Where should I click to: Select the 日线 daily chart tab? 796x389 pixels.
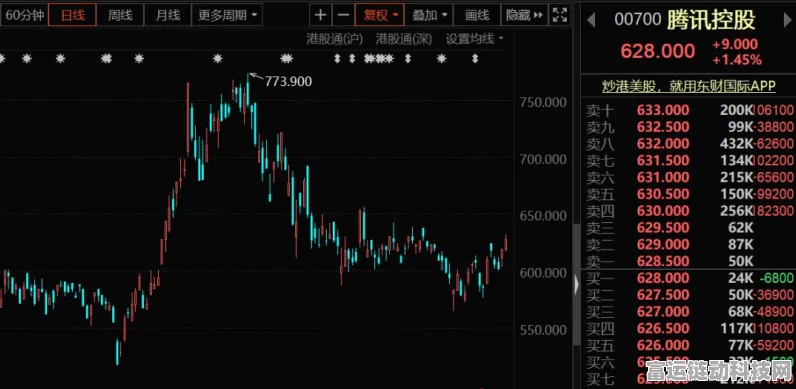coord(73,15)
